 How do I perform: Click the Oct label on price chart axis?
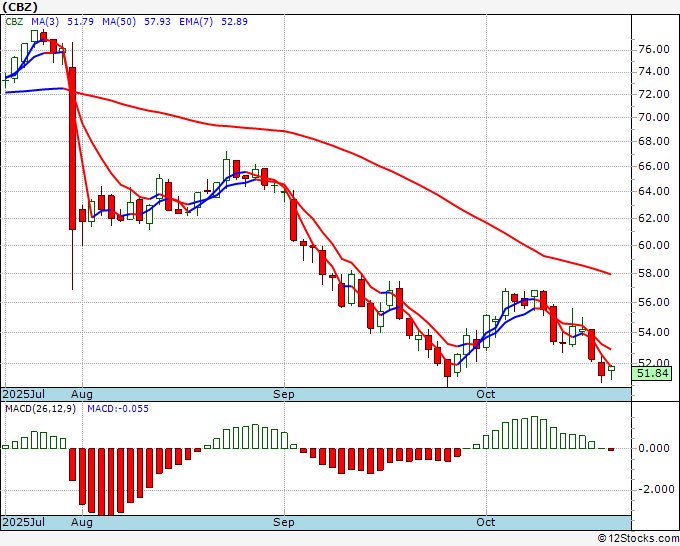point(486,394)
